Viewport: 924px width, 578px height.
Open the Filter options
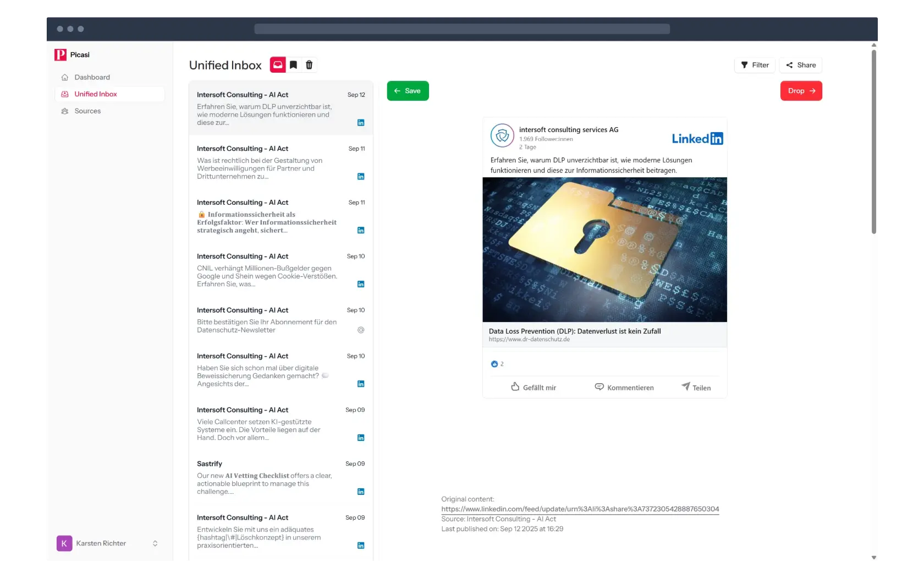[x=755, y=65]
